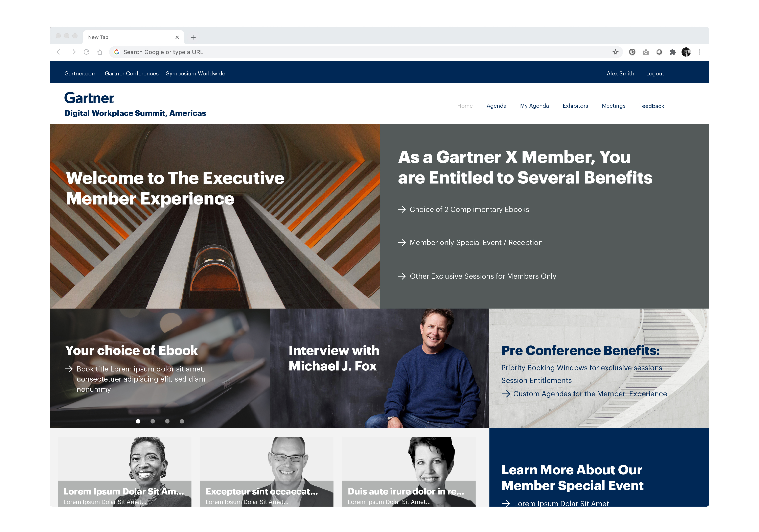Image resolution: width=759 pixels, height=532 pixels.
Task: Click Lorem Ipsum Dolar Sit Amet link in blue panel
Action: (x=561, y=503)
